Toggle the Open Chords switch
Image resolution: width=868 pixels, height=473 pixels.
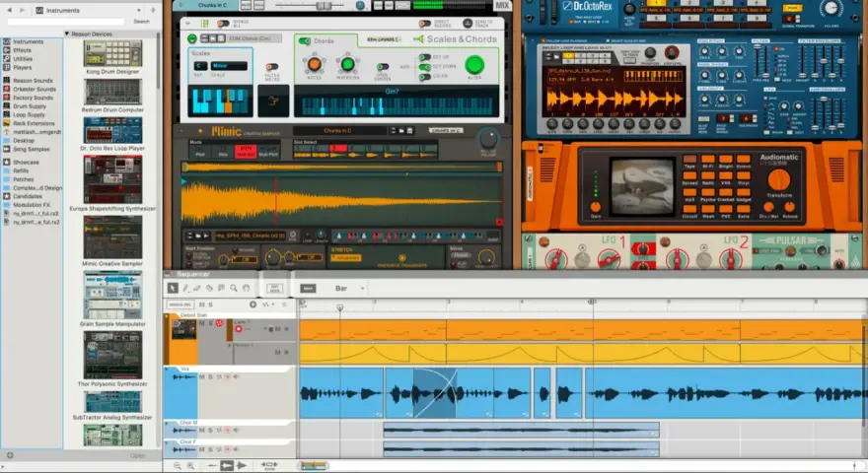382,67
